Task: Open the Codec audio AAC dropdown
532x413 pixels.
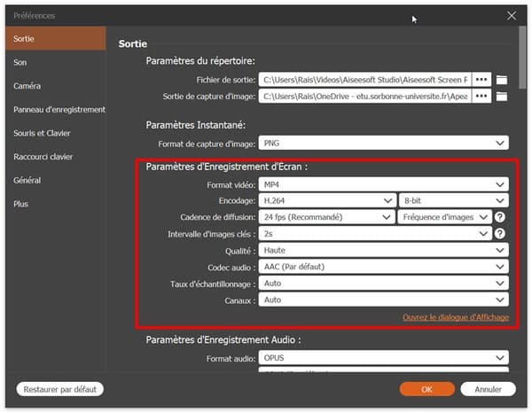Action: 383,267
